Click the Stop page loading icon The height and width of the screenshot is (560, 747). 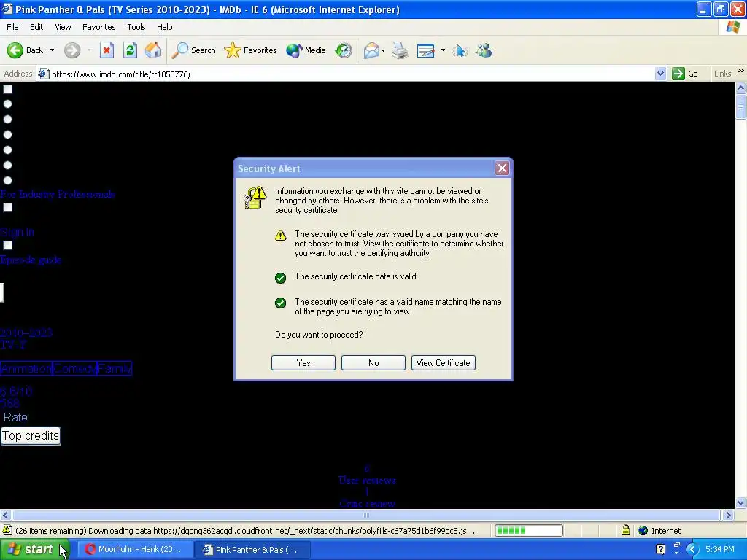click(x=107, y=50)
